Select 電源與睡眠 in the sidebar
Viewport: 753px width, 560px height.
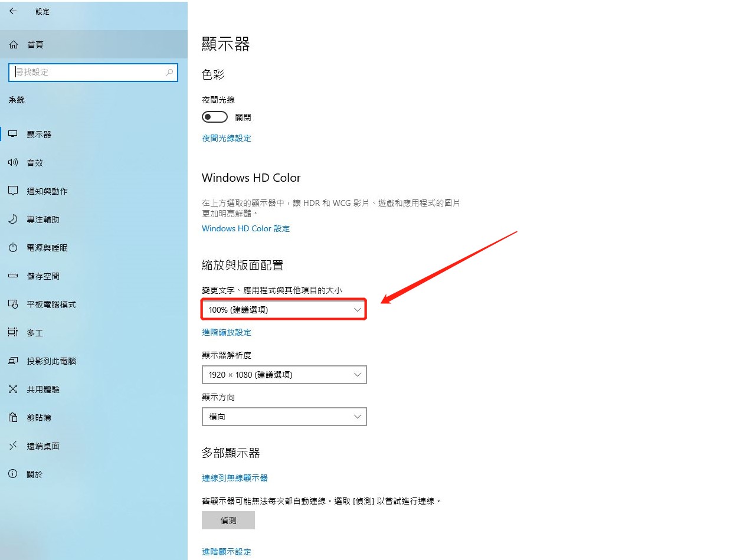point(94,248)
